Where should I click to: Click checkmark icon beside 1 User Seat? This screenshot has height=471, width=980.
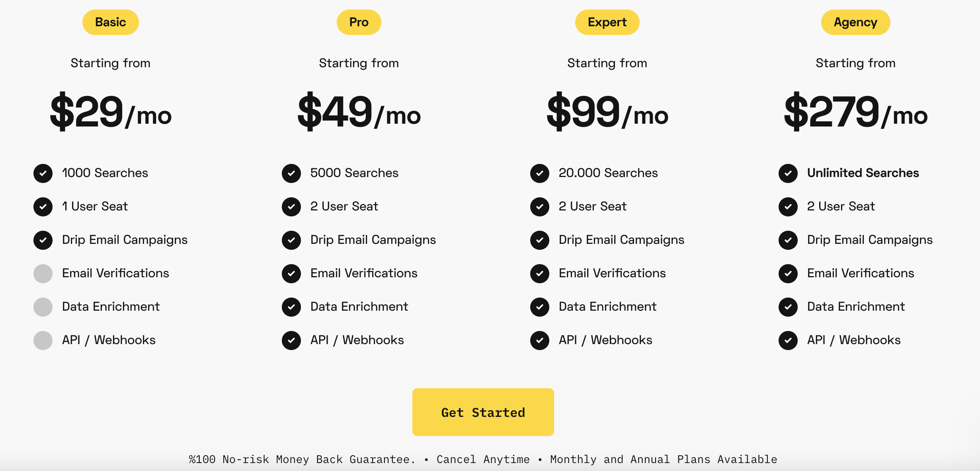(x=43, y=207)
